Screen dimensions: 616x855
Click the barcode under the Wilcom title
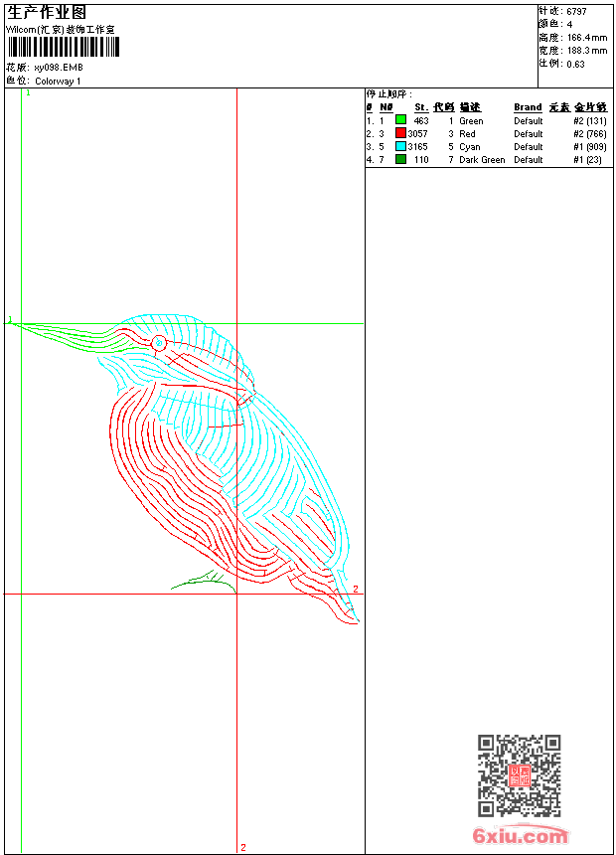(x=65, y=48)
